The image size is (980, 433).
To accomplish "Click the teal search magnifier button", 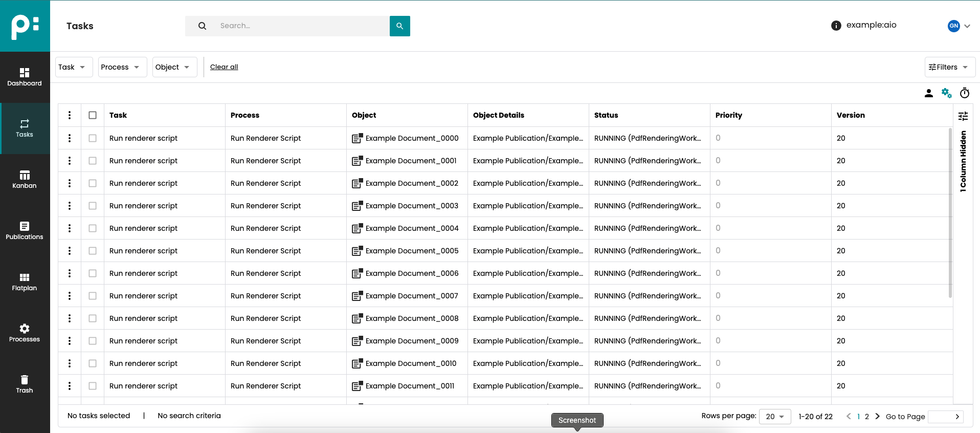I will coord(399,26).
